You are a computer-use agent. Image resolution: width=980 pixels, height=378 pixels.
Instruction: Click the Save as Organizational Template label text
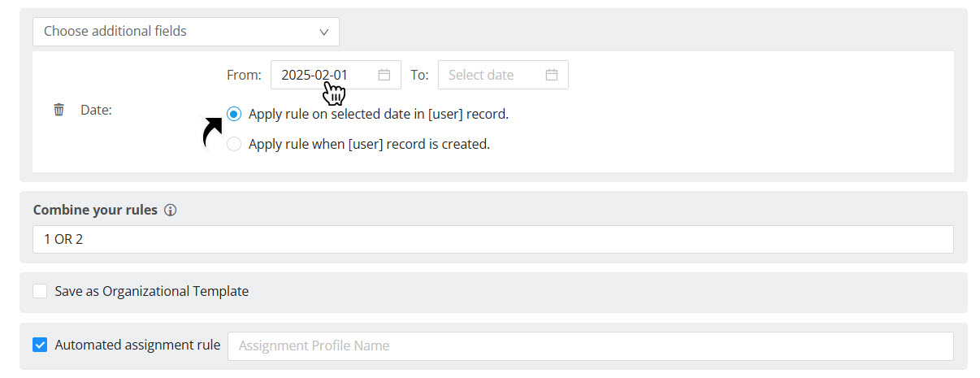click(x=151, y=291)
